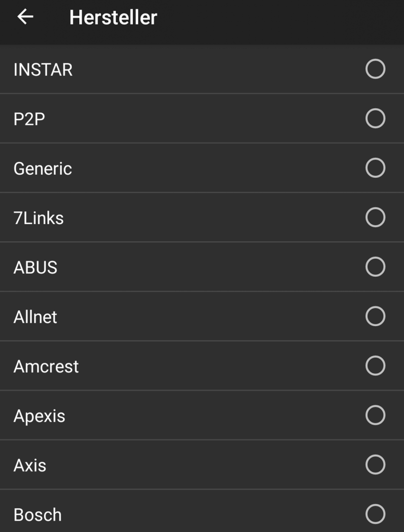Tap the Amcrest label text
The width and height of the screenshot is (404, 532).
click(46, 366)
